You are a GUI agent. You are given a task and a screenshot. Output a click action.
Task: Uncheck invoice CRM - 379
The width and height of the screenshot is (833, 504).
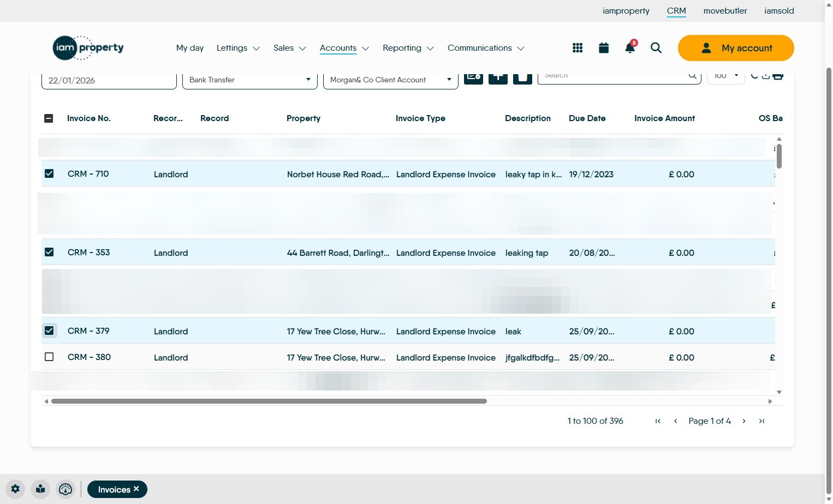[49, 331]
